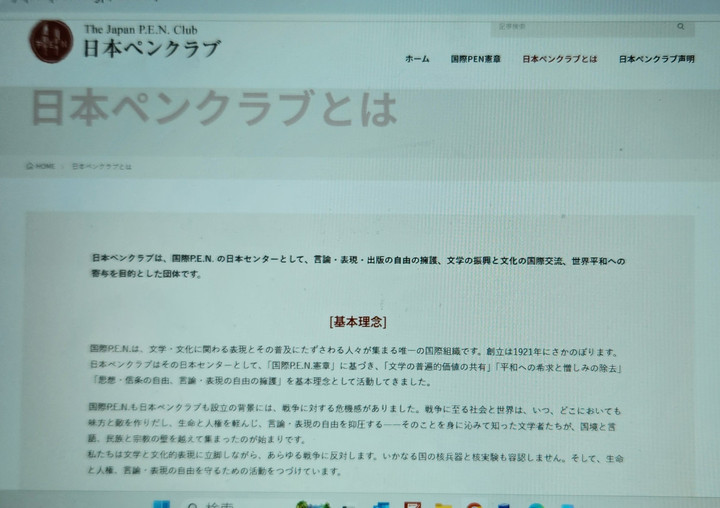Click the magnifier icon in the search box
The image size is (720, 508).
681,27
